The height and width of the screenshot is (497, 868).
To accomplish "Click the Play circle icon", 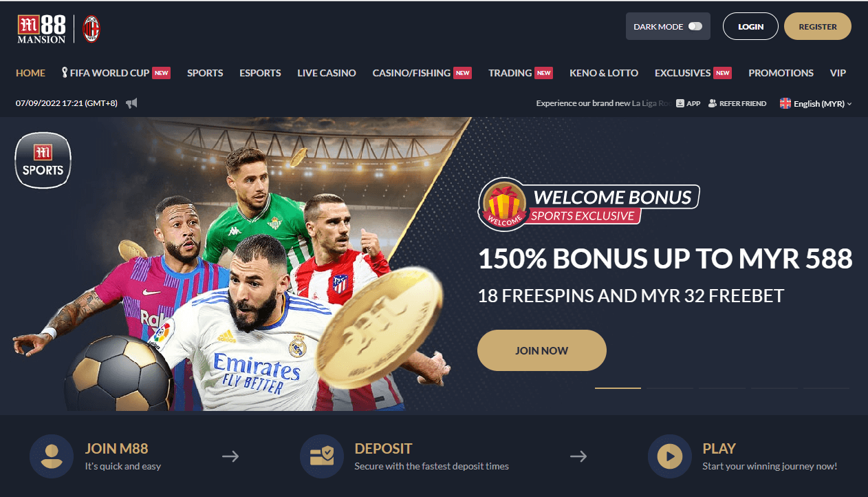I will click(x=670, y=456).
